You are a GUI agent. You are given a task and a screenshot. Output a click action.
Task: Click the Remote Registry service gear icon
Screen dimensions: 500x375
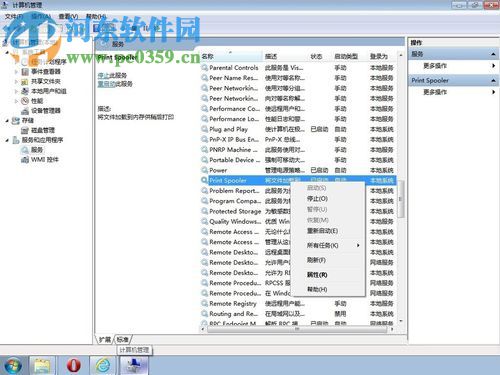[204, 303]
